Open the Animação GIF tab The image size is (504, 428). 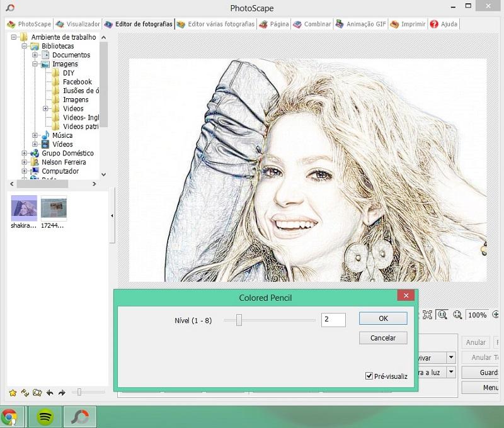pos(361,24)
